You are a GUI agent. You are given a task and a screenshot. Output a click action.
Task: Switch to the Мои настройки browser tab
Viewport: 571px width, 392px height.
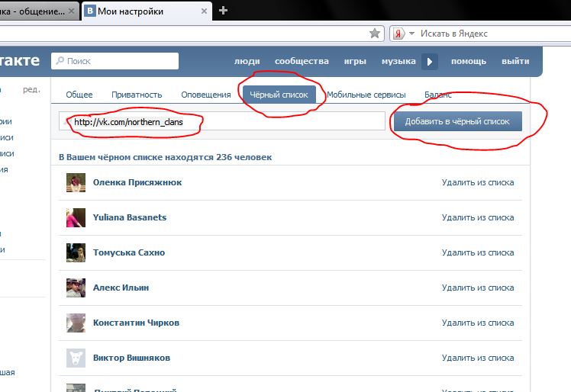click(147, 11)
